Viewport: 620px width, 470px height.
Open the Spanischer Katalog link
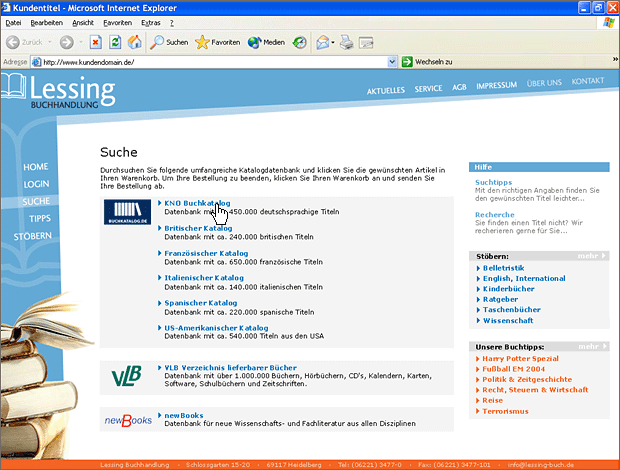coord(200,303)
